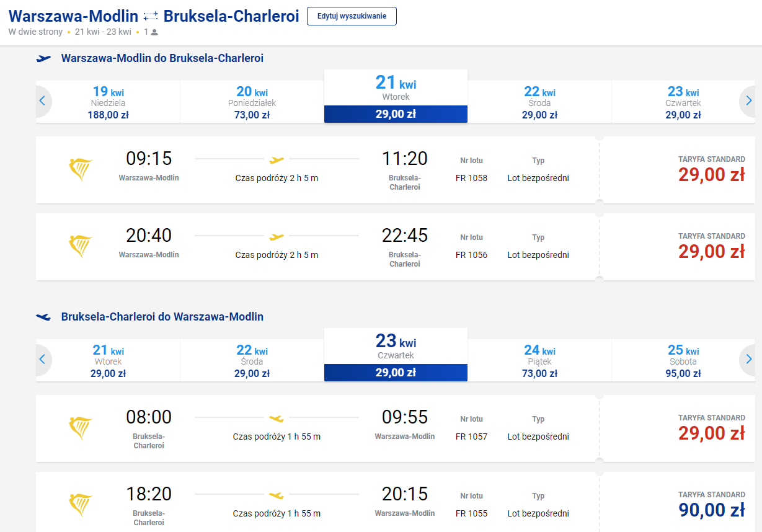Viewport: 762px width, 532px height.
Task: Click the departing plane icon beside Warszawa-Modlin do Bruksela-Charleroi
Action: click(43, 58)
